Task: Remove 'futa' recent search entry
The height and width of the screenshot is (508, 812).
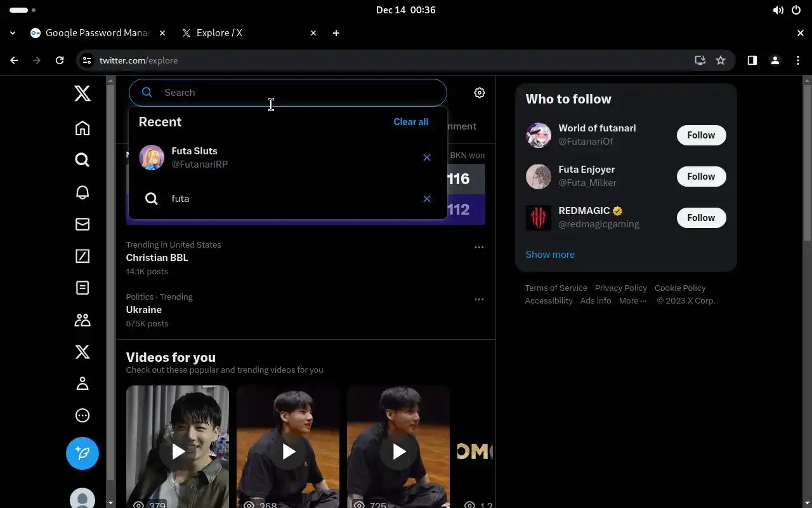Action: click(x=427, y=199)
